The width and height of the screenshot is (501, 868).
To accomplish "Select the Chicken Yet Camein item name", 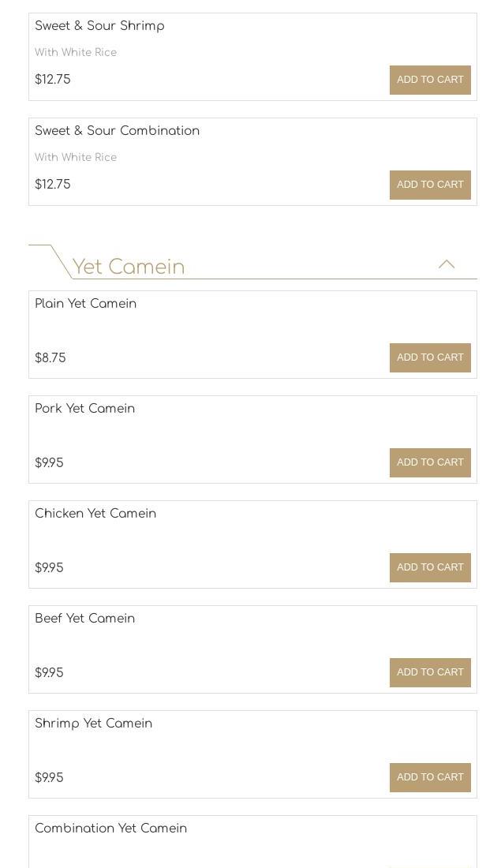I will pyautogui.click(x=95, y=514).
